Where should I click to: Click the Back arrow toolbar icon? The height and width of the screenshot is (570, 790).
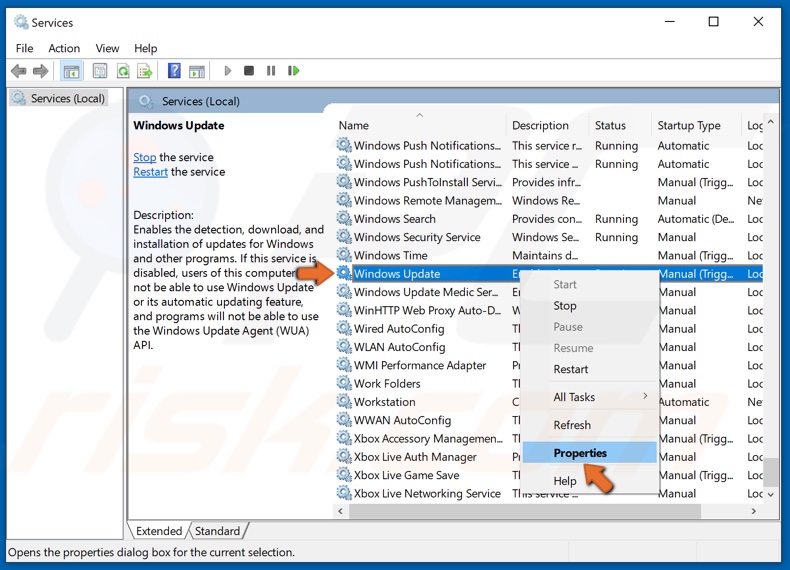point(19,71)
